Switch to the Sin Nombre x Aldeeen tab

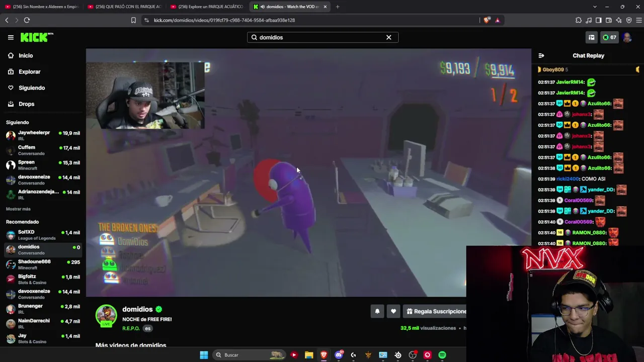coord(42,7)
